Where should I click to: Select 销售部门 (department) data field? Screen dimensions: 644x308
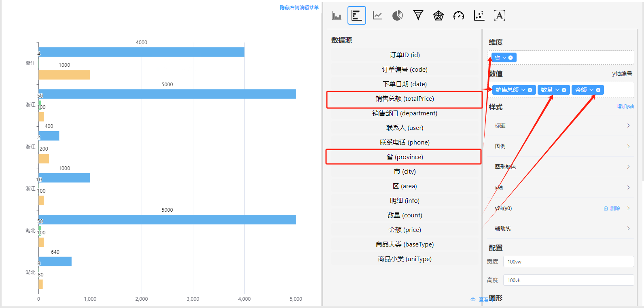coord(405,113)
